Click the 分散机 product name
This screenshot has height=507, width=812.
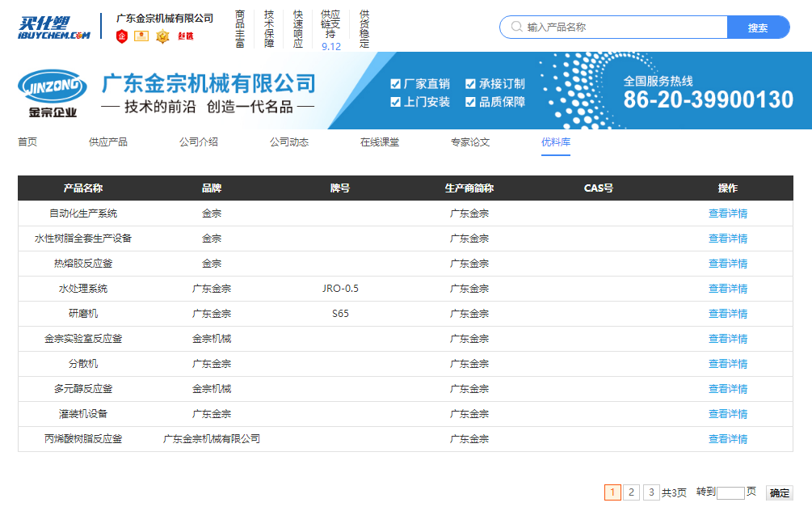83,363
